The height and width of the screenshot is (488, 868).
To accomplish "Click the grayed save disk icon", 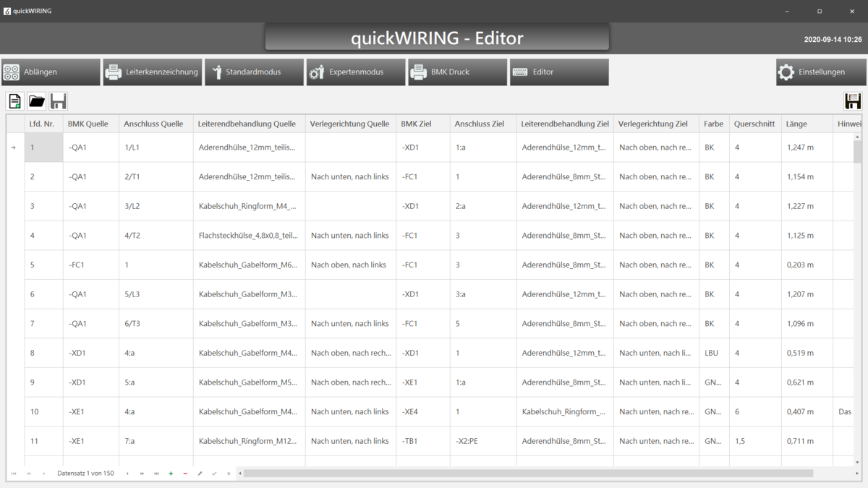I will coord(59,101).
